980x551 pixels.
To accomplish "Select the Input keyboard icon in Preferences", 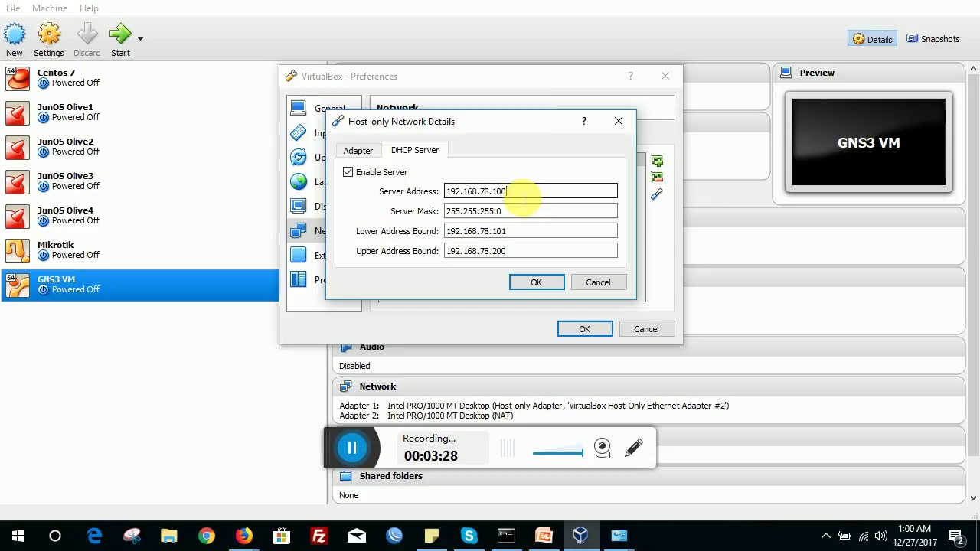I will tap(299, 132).
